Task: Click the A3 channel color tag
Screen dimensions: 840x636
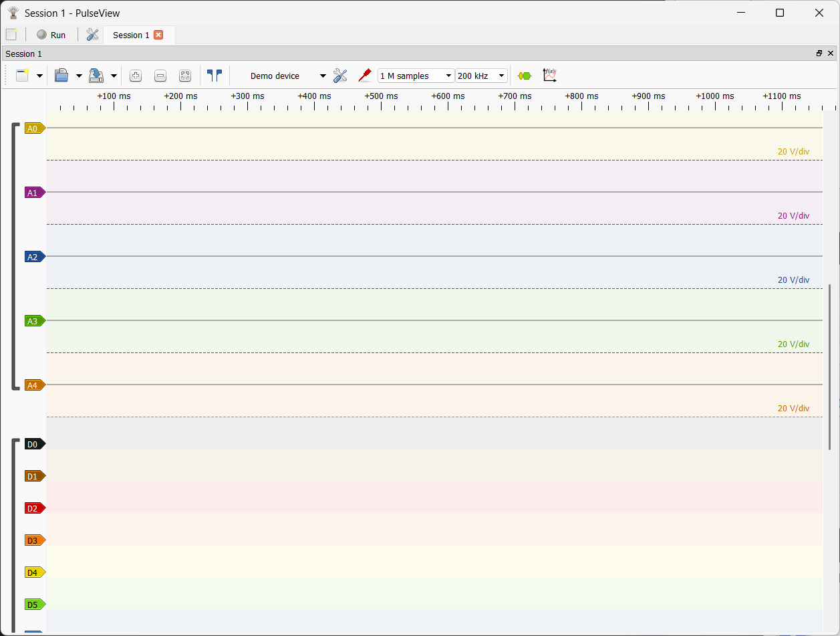Action: click(34, 321)
